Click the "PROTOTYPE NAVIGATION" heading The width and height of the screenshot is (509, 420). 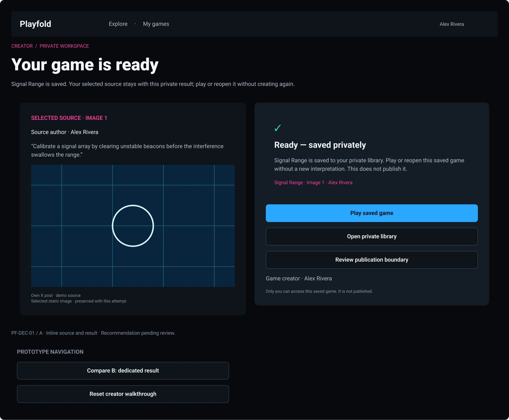[x=50, y=352]
